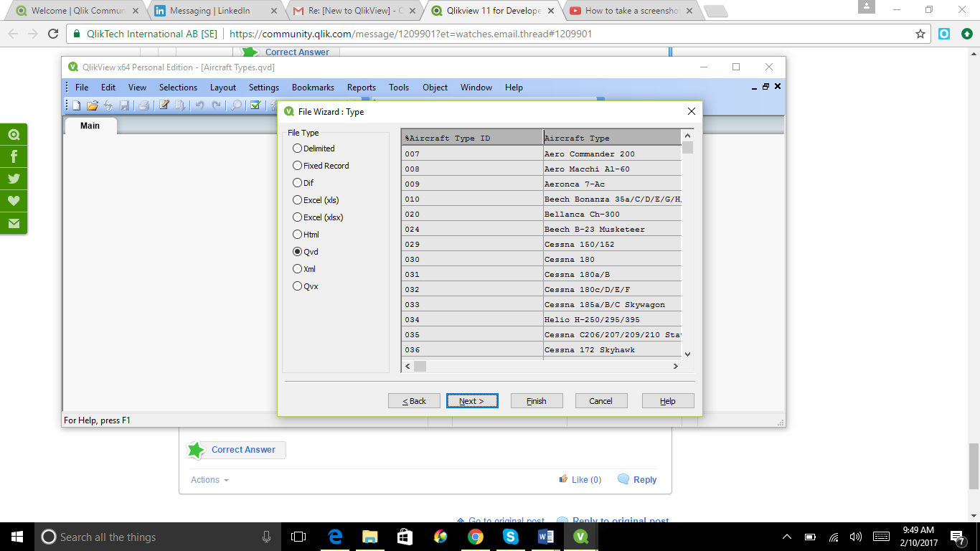The image size is (980, 551).
Task: Select the Html file type
Action: tap(306, 235)
